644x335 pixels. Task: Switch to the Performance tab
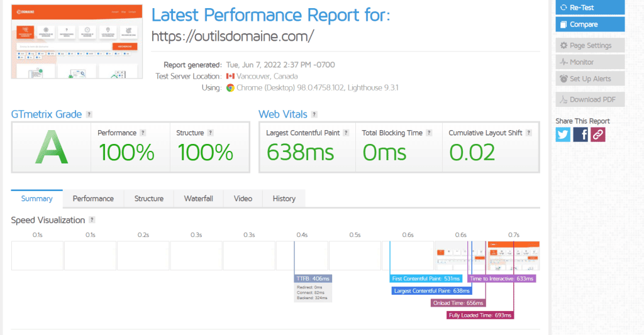(x=93, y=199)
